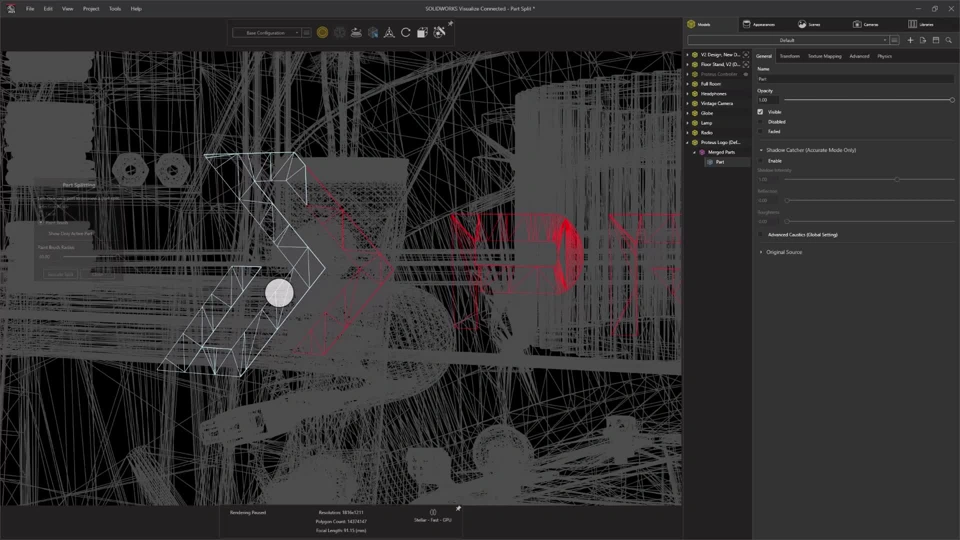Click the magnifier search icon in Models panel
This screenshot has height=540, width=960.
[x=949, y=41]
